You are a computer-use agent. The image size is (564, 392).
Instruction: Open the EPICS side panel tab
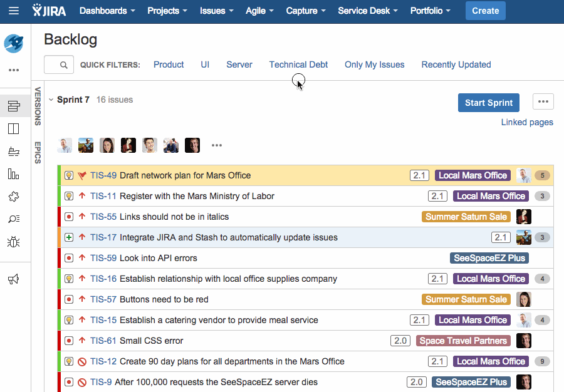[x=38, y=153]
